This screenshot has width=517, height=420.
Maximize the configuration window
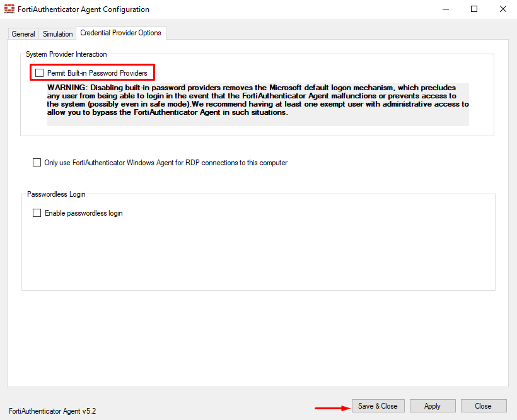point(475,9)
